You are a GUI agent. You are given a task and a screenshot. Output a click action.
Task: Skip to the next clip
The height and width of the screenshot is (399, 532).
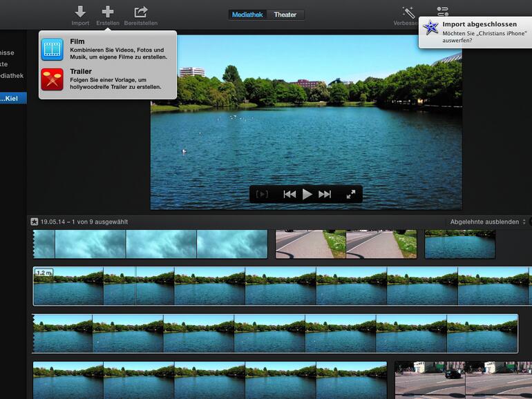pyautogui.click(x=325, y=195)
